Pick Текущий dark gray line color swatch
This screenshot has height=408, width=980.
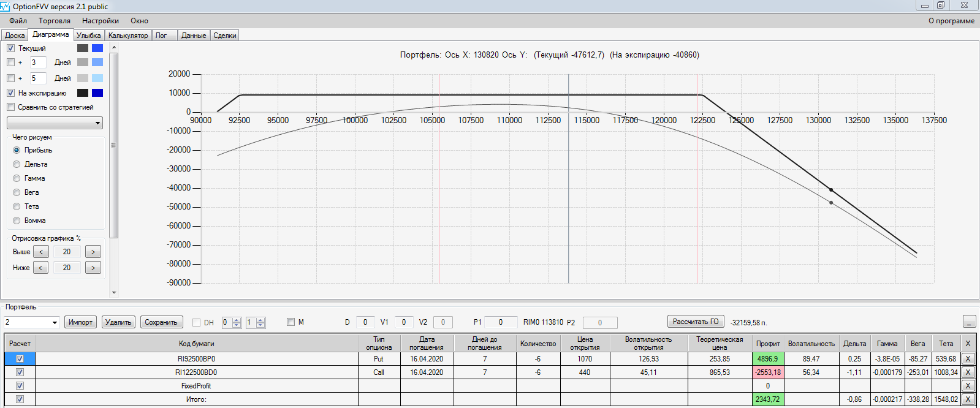[x=83, y=48]
